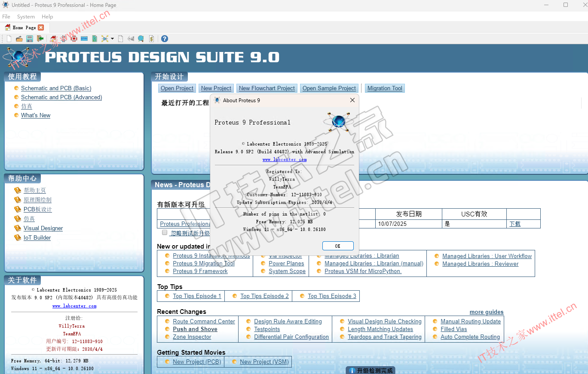Click the Open Project button
588x374 pixels.
(177, 88)
